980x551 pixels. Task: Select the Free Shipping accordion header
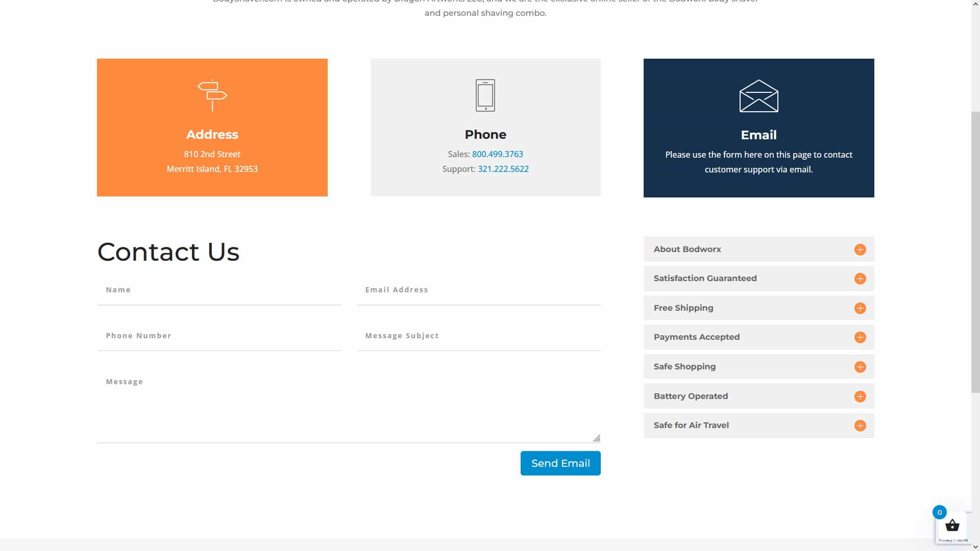pos(683,308)
